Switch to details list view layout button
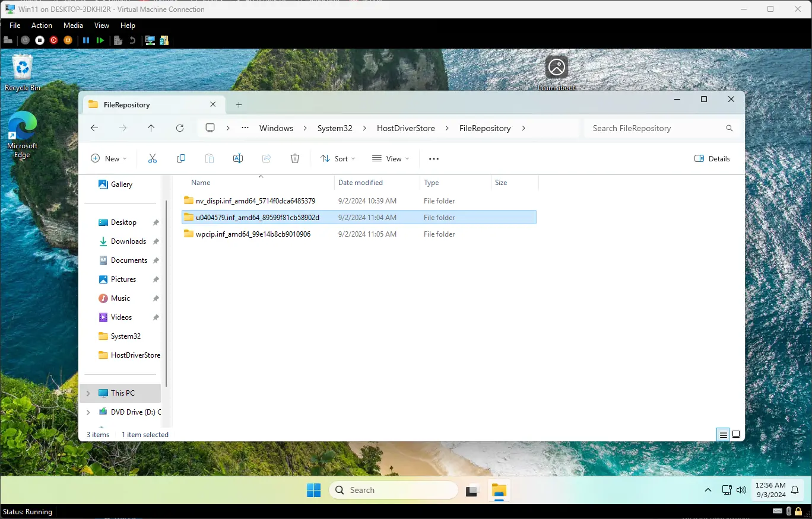Screen dimensions: 812x519 (x=723, y=434)
